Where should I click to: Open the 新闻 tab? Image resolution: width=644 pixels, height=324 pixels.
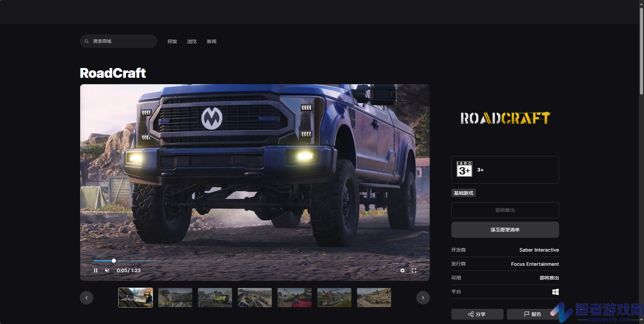pos(212,41)
